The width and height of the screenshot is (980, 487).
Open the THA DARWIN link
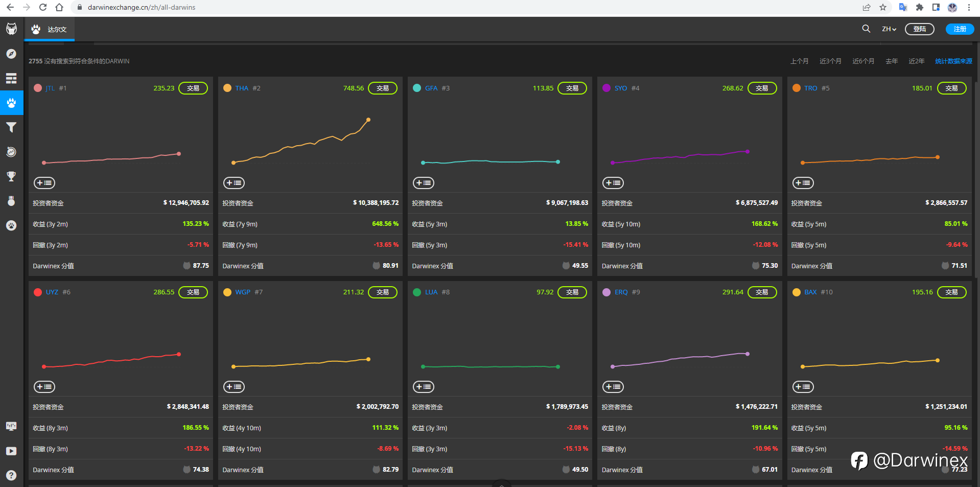click(242, 88)
